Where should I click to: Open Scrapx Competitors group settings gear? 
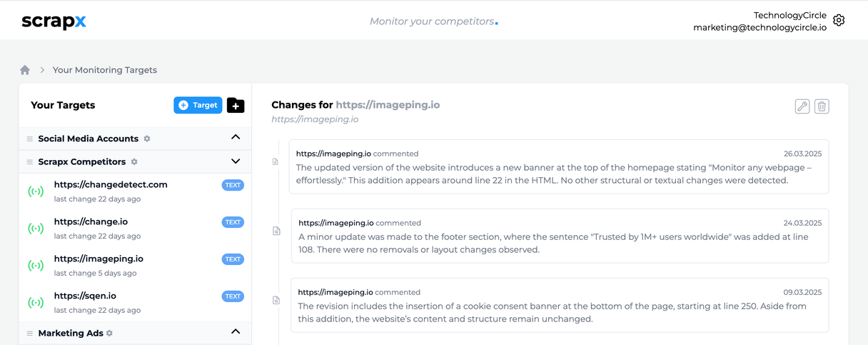tap(134, 162)
